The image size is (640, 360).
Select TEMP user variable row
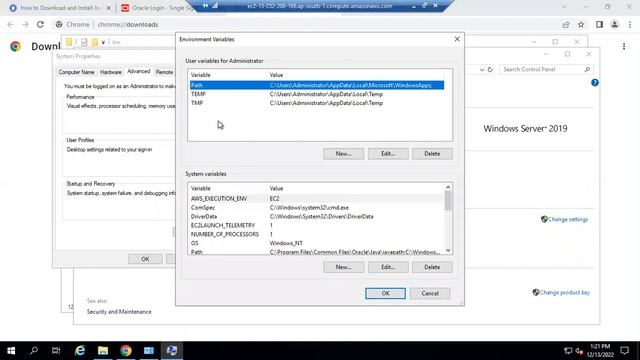point(317,94)
